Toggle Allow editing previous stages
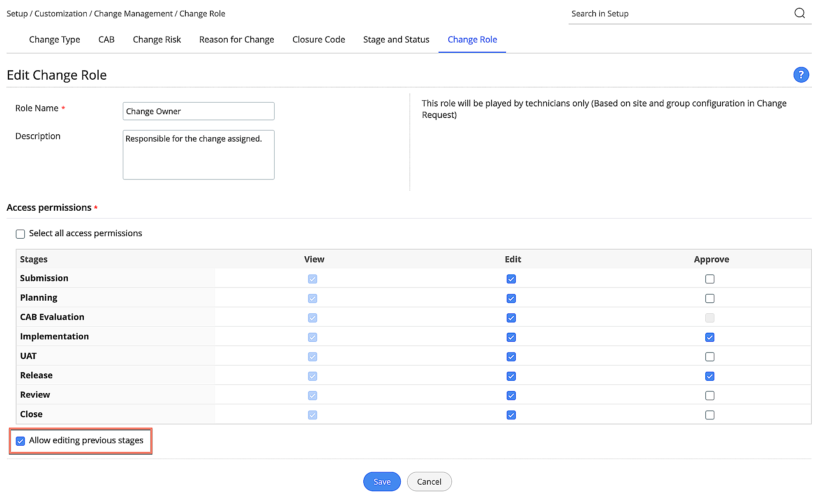The width and height of the screenshot is (822, 504). tap(20, 441)
